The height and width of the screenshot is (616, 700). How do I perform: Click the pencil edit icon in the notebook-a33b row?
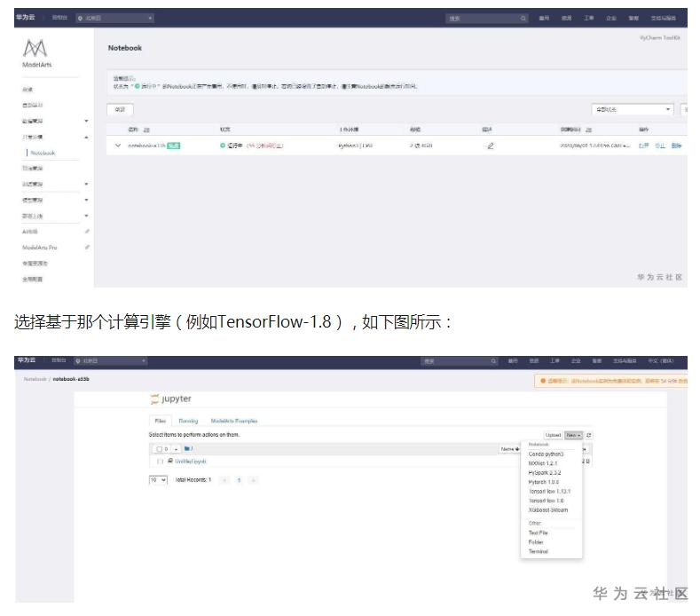click(x=491, y=146)
